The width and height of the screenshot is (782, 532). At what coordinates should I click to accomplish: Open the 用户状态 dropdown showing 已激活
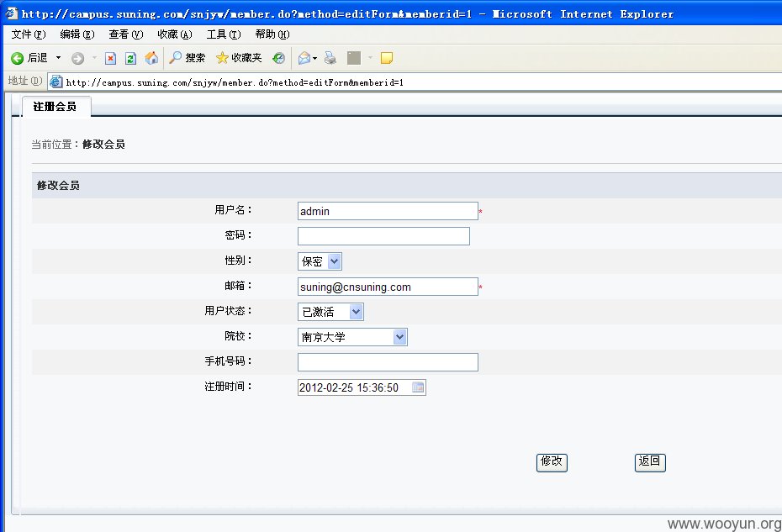(330, 312)
